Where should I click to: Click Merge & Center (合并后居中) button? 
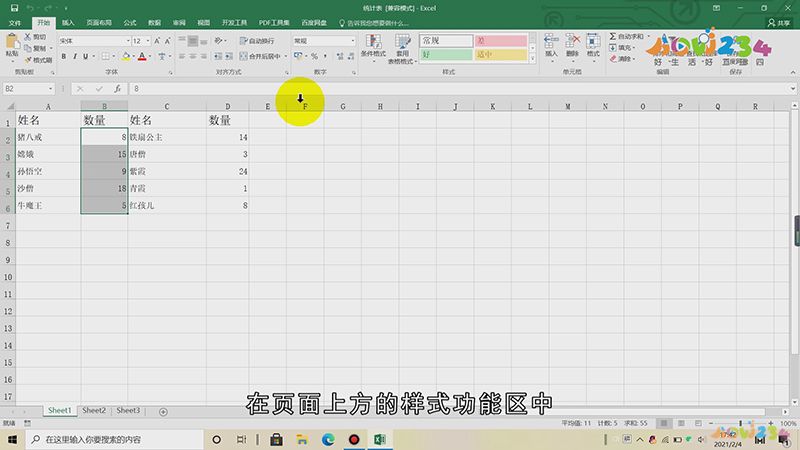click(x=260, y=56)
